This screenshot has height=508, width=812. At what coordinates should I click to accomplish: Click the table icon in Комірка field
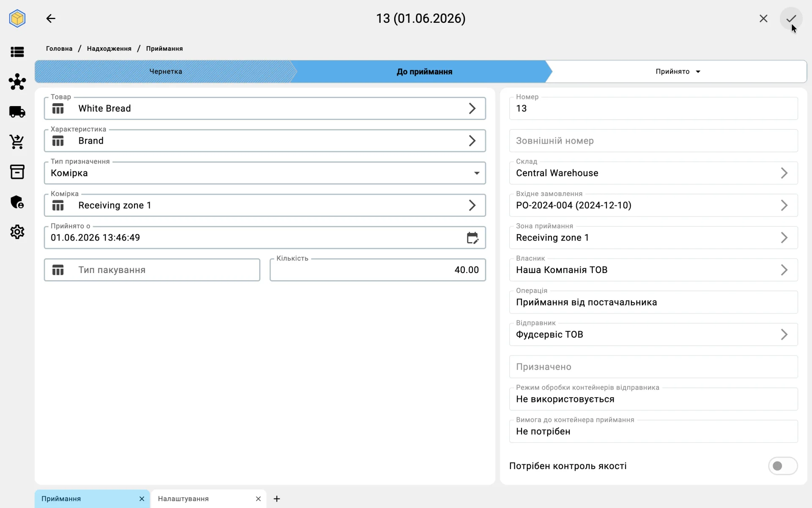click(x=58, y=206)
